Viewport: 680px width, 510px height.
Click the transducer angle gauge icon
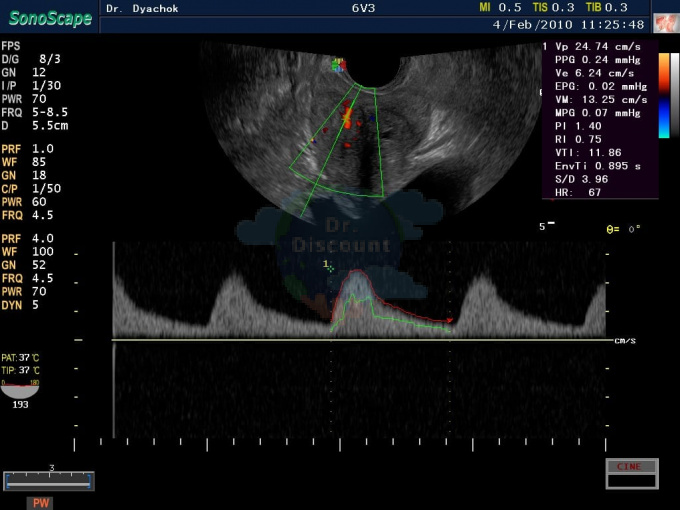20,389
